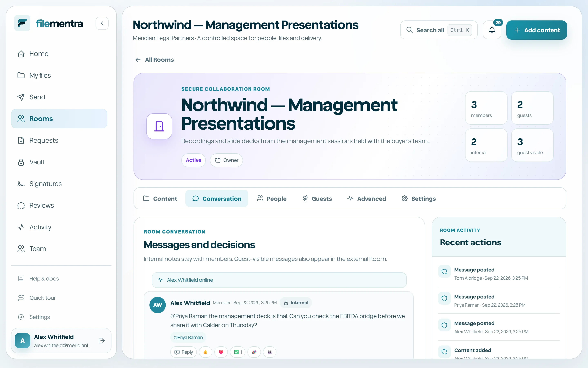Click the @Priya Raman mention chip

pyautogui.click(x=188, y=337)
